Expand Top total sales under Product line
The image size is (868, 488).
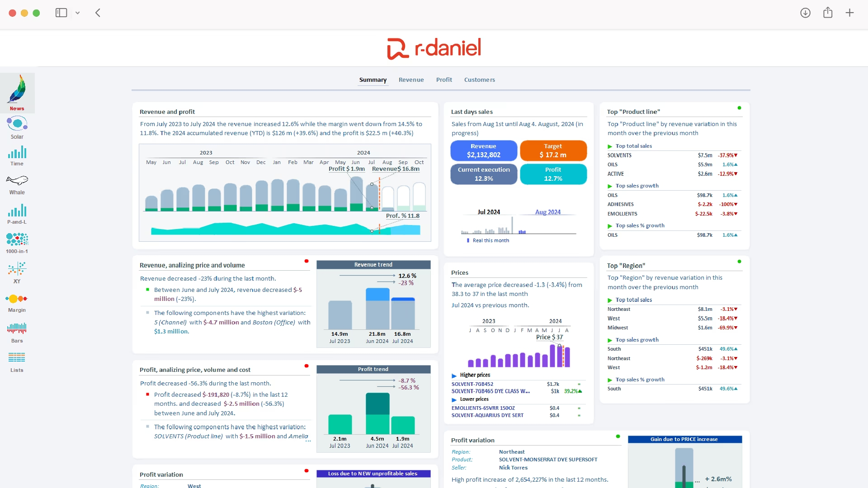click(x=610, y=146)
